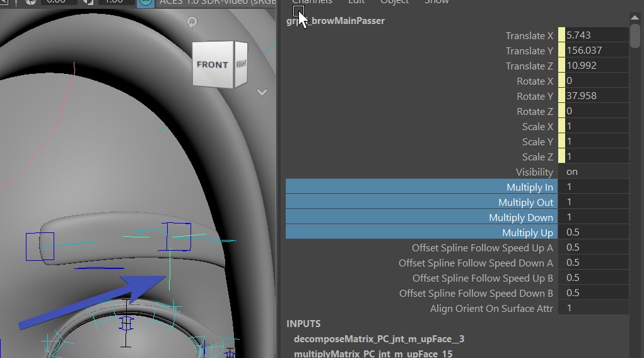644x358 pixels.
Task: Click the Multiply Up value field 0.5
Action: 594,232
